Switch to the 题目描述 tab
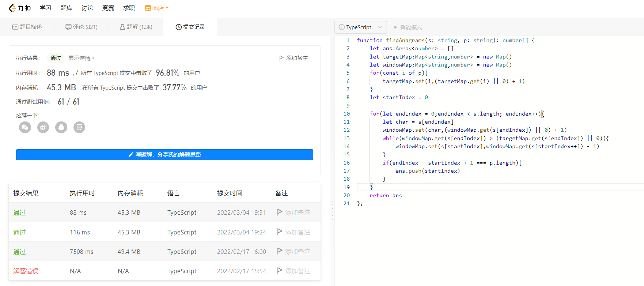This screenshot has height=286, width=644. (x=27, y=27)
